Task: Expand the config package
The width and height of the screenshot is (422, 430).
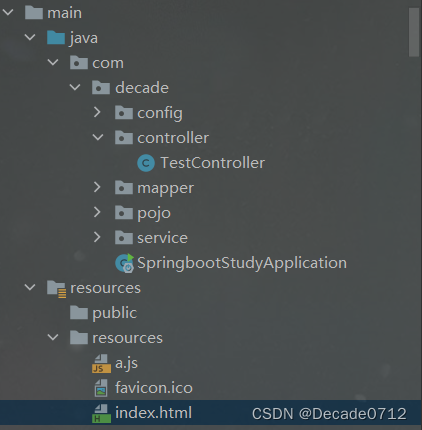Action: click(x=97, y=112)
